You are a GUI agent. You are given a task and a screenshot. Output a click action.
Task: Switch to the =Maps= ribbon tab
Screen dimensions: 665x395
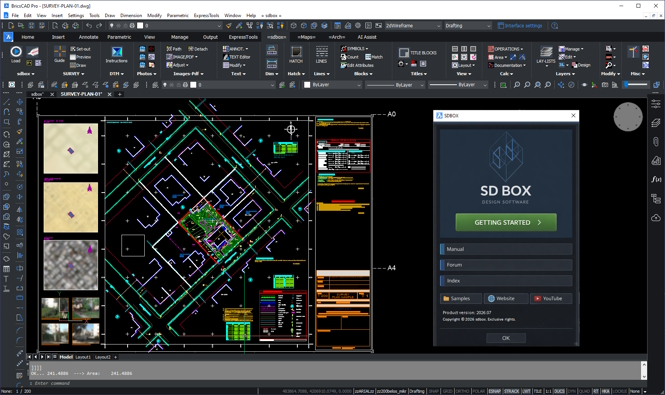coord(306,37)
